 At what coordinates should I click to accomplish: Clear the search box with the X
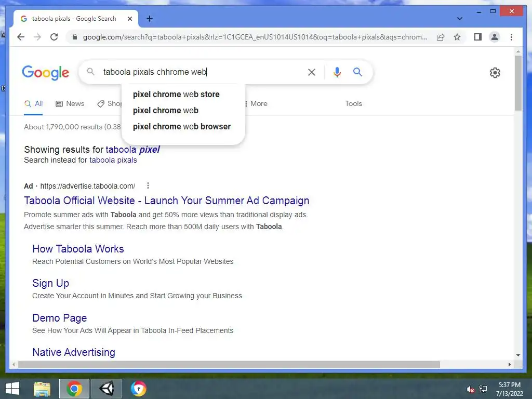312,72
